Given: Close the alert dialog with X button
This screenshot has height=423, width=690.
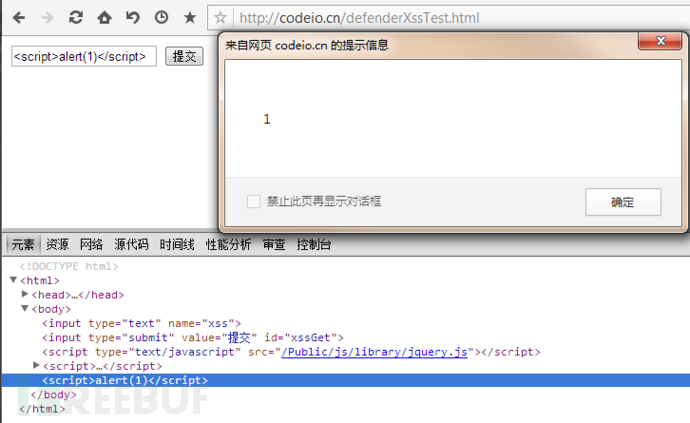Looking at the screenshot, I should (660, 41).
